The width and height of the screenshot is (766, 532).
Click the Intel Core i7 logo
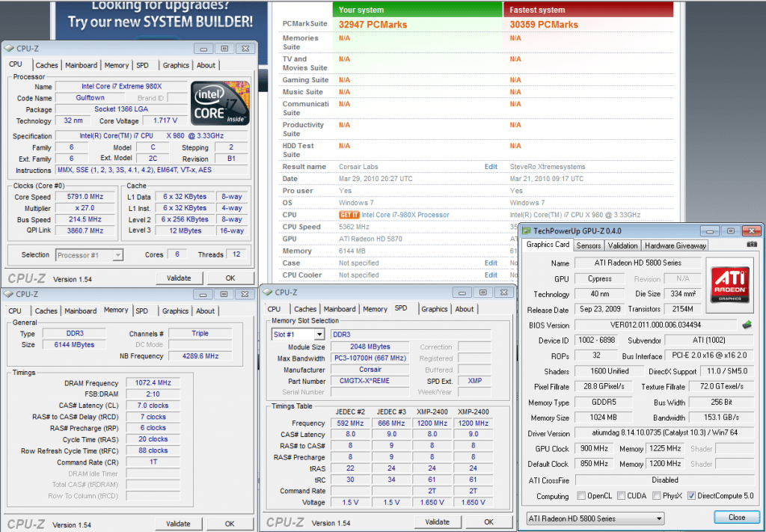click(220, 103)
